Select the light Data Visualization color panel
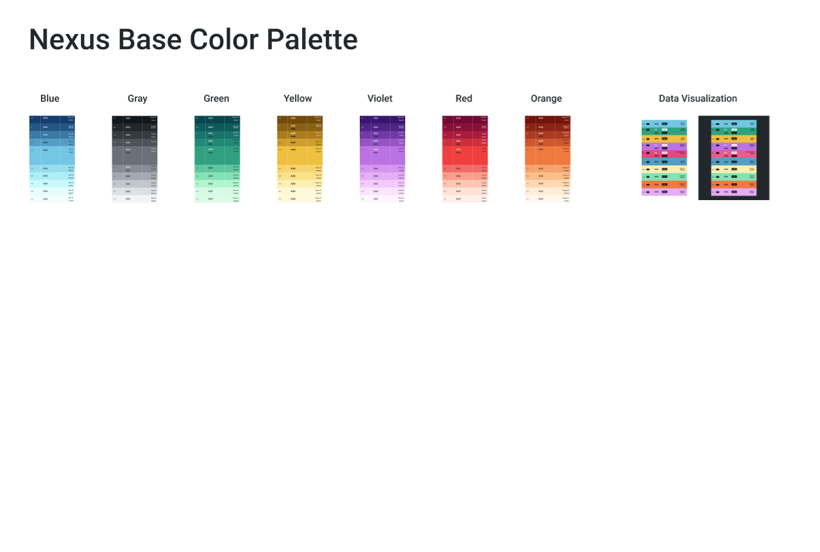The height and width of the screenshot is (552, 820). (664, 158)
